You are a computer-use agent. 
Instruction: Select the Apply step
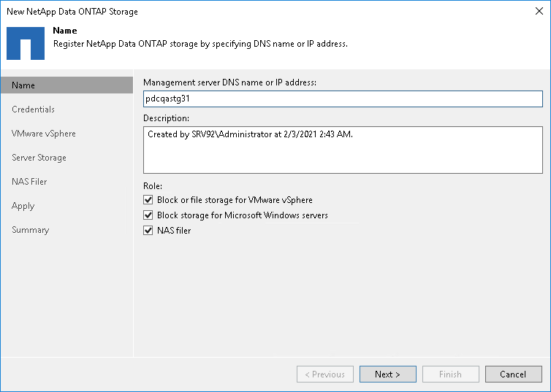[23, 206]
